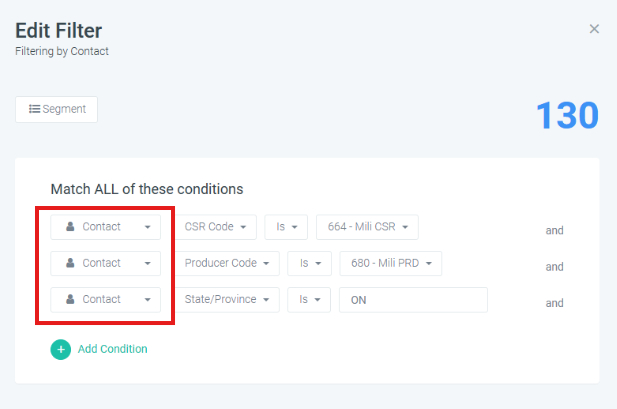617x409 pixels.
Task: Open the Producer Code field dropdown
Action: tap(227, 263)
